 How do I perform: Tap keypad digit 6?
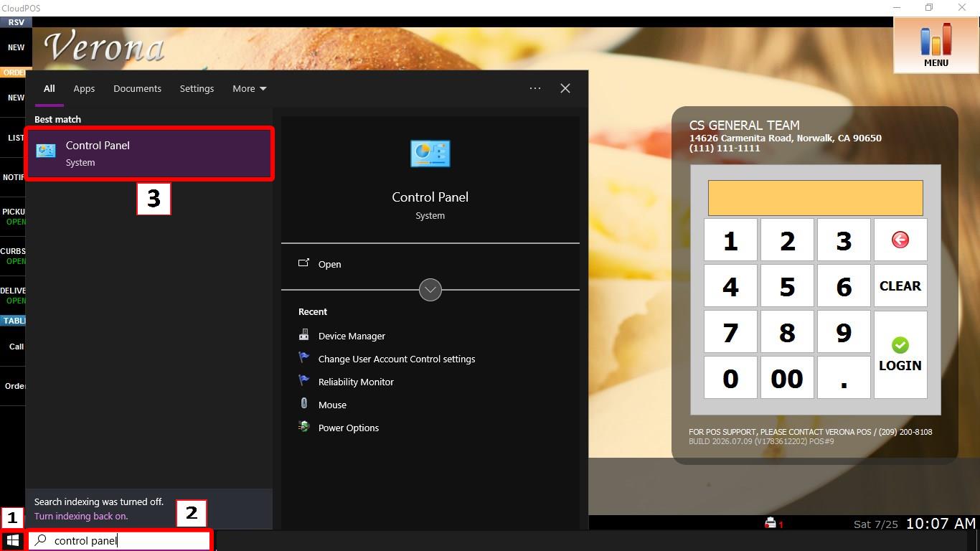[844, 286]
